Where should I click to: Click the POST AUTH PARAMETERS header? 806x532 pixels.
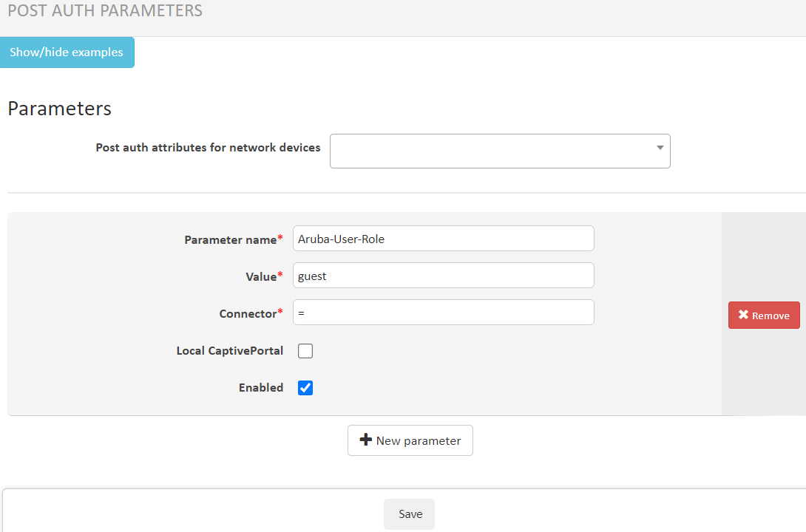coord(104,11)
